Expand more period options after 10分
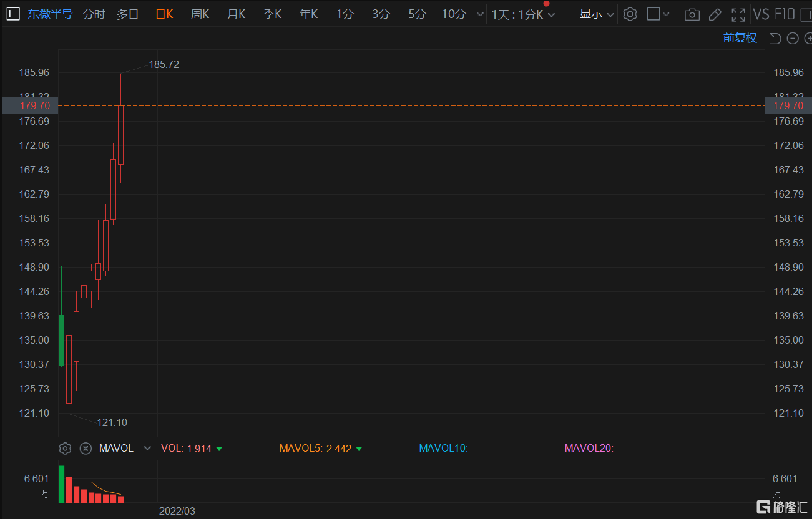 [x=479, y=14]
